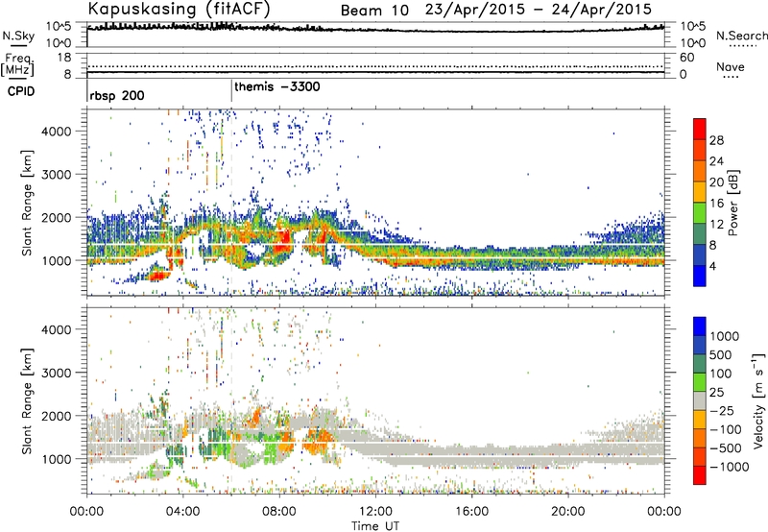Click the '10^5' left tick of sky noise panel
This screenshot has height=532, width=768.
[59, 26]
